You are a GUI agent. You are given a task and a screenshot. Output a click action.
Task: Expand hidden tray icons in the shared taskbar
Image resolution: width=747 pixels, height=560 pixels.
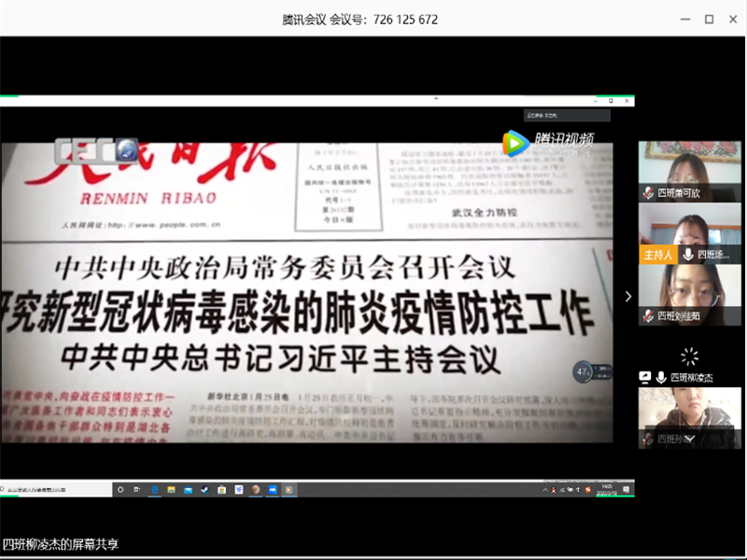point(545,489)
